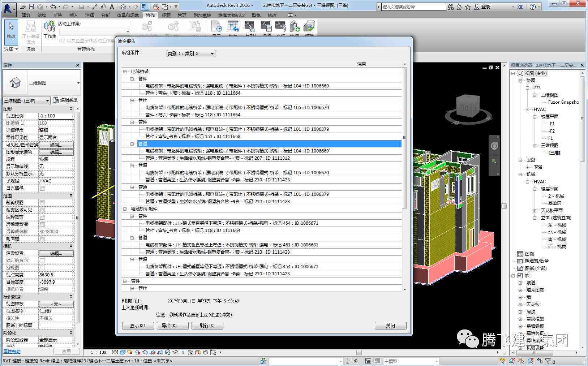Open the 族库大师V2.2 ribbon tab
588x366 pixels.
pyautogui.click(x=232, y=15)
